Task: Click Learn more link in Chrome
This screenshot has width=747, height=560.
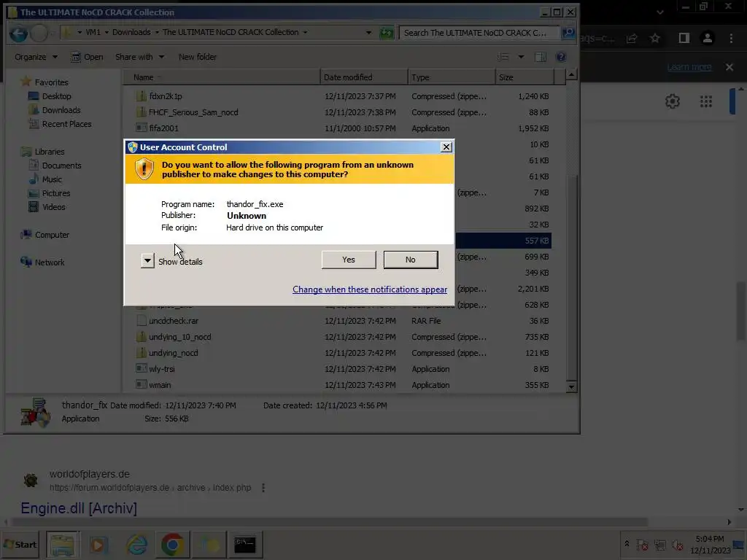Action: 689,67
